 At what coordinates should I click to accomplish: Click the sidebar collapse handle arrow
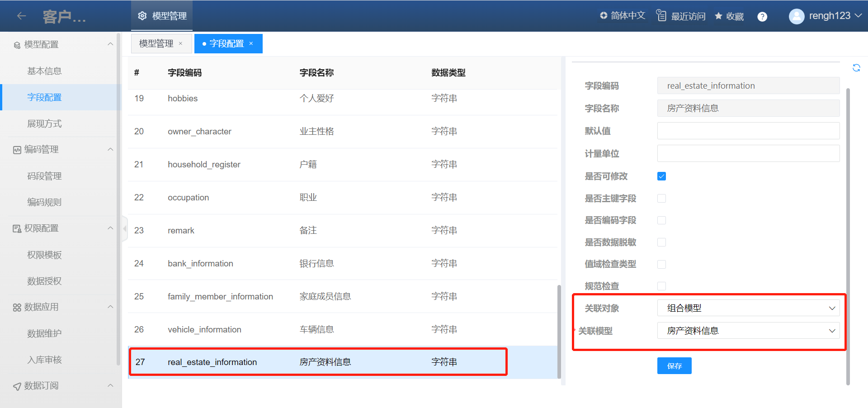click(125, 229)
